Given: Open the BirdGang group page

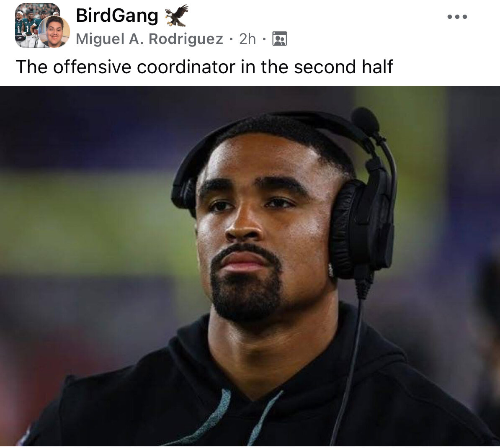Looking at the screenshot, I should click(117, 15).
